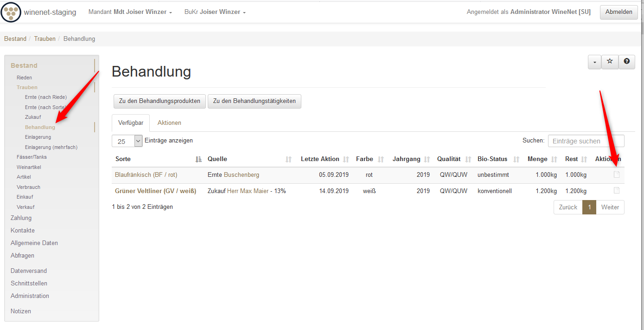Expand the entries-per-page selector showing 25
The image size is (644, 330).
point(127,141)
